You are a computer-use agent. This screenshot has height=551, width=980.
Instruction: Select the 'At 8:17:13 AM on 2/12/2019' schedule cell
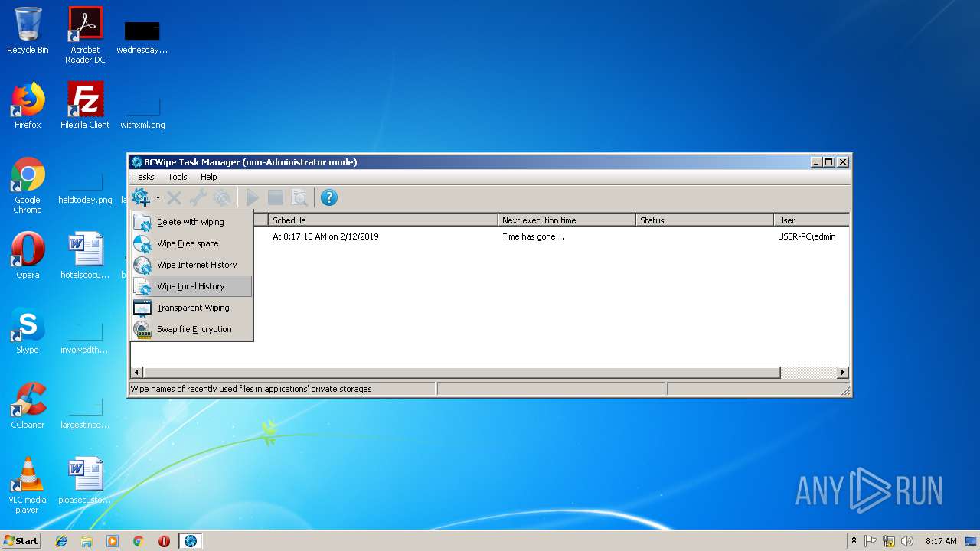click(x=325, y=236)
